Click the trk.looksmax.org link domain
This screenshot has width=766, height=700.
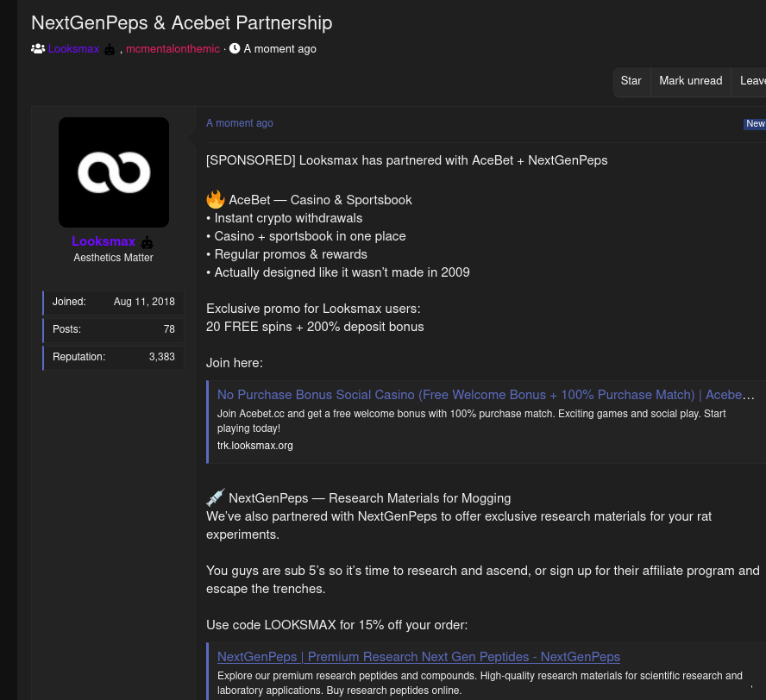tap(255, 445)
